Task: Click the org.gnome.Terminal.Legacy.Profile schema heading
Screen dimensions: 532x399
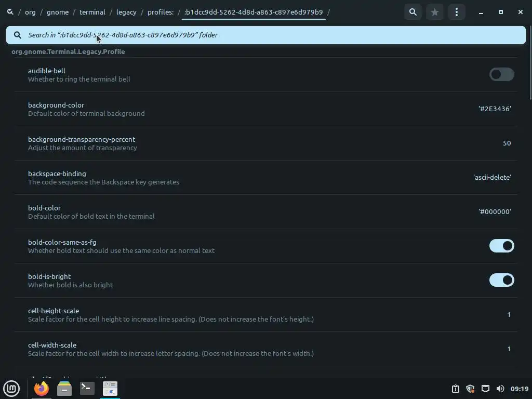Action: (x=68, y=51)
